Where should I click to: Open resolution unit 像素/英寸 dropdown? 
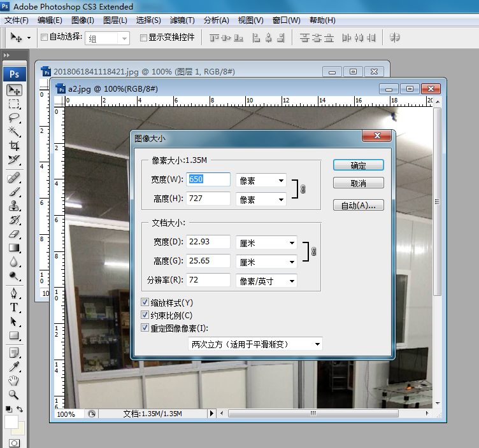(x=266, y=281)
